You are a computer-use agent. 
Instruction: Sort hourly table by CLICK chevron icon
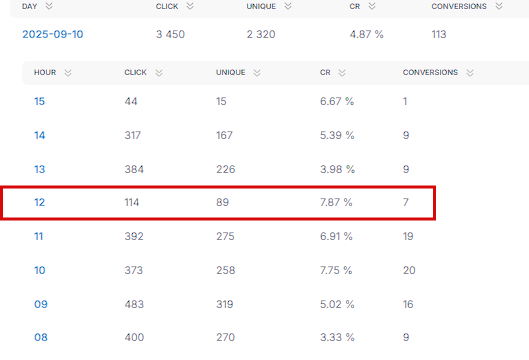[159, 73]
